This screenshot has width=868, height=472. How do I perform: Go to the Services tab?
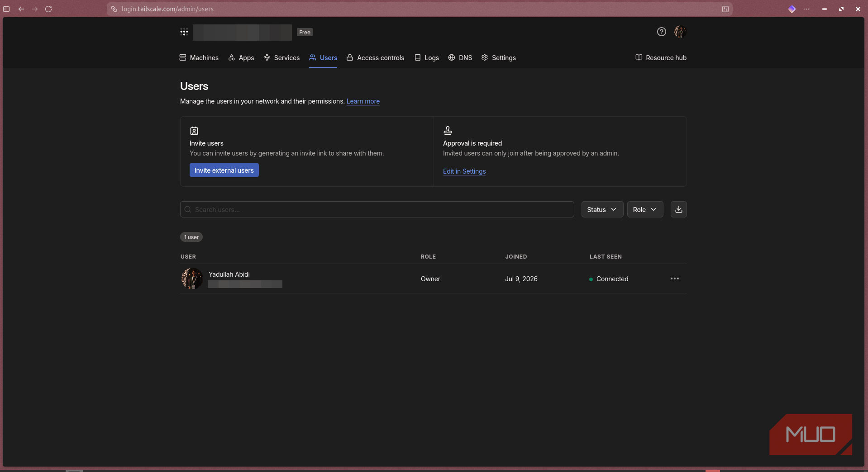281,58
